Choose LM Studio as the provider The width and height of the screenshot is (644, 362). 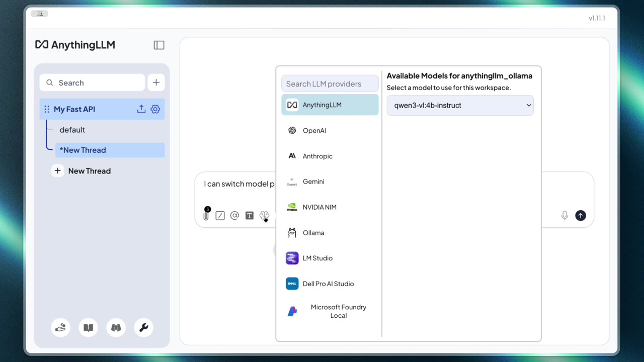click(x=330, y=258)
